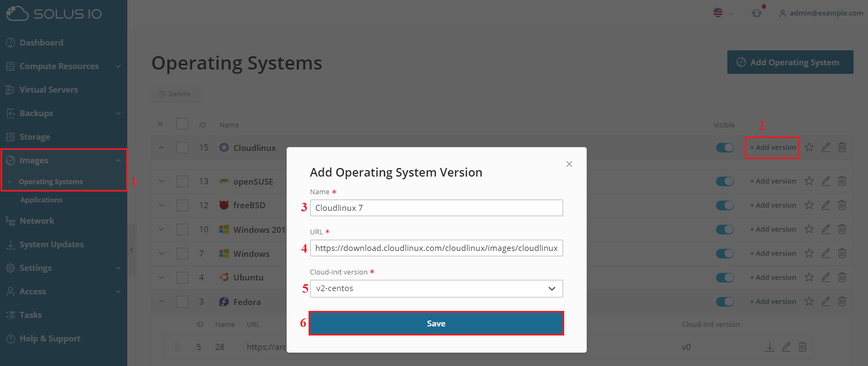Select Applications under Images

coord(41,200)
